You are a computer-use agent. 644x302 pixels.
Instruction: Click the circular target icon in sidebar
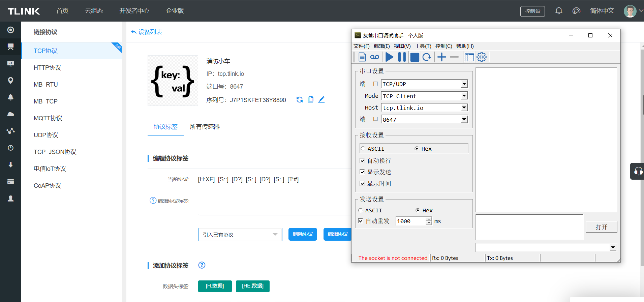(x=11, y=30)
